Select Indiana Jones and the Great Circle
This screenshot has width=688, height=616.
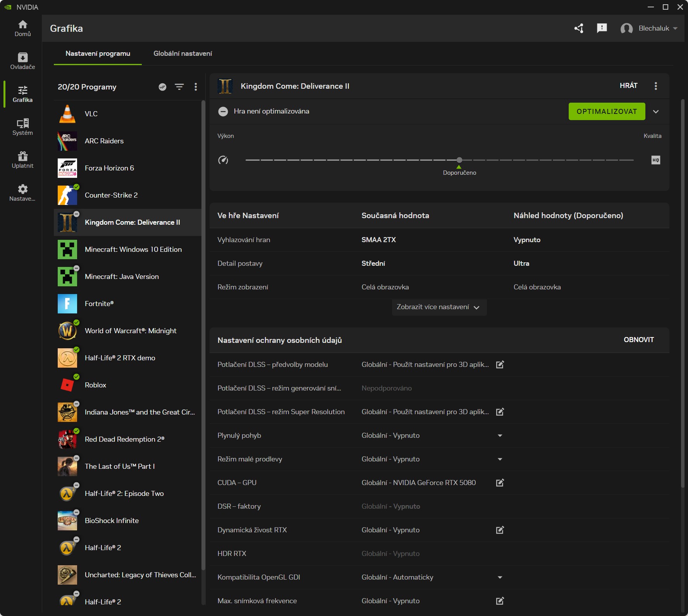pos(127,412)
